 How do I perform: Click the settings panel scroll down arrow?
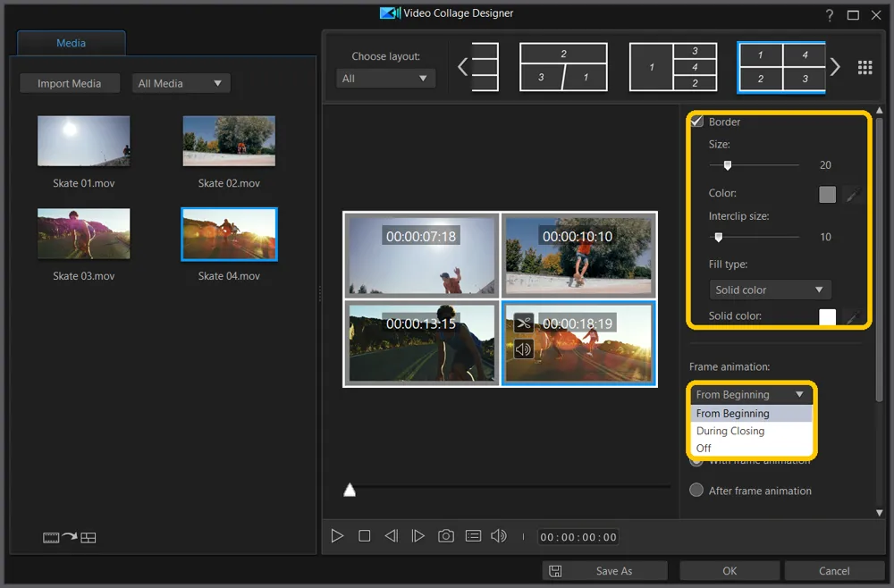pyautogui.click(x=879, y=513)
